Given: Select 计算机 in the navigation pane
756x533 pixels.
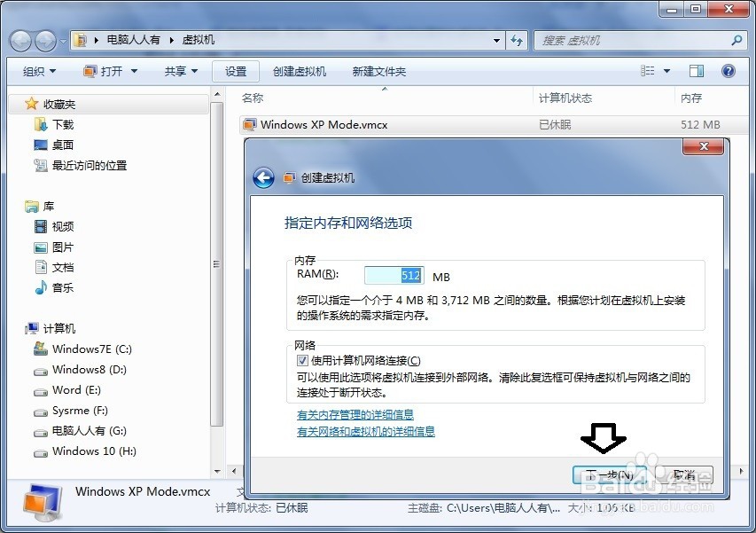Looking at the screenshot, I should tap(51, 328).
